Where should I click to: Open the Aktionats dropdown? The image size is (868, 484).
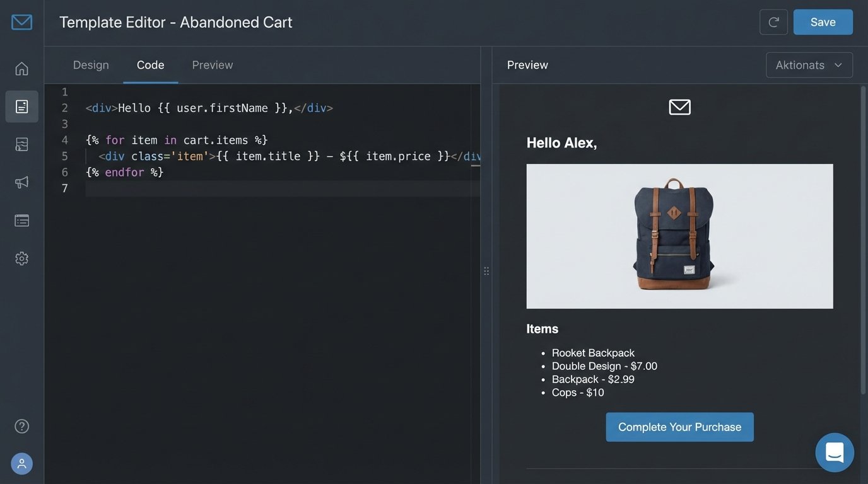point(809,65)
